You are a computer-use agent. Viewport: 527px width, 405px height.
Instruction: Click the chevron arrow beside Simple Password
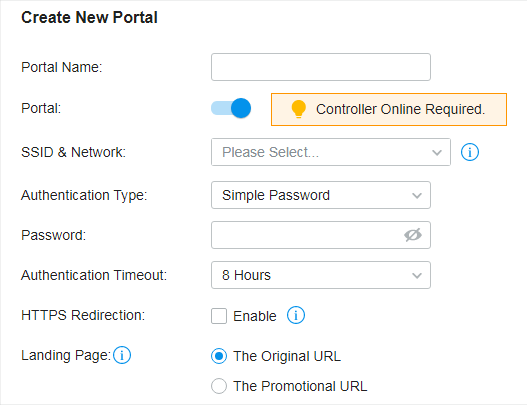[417, 196]
